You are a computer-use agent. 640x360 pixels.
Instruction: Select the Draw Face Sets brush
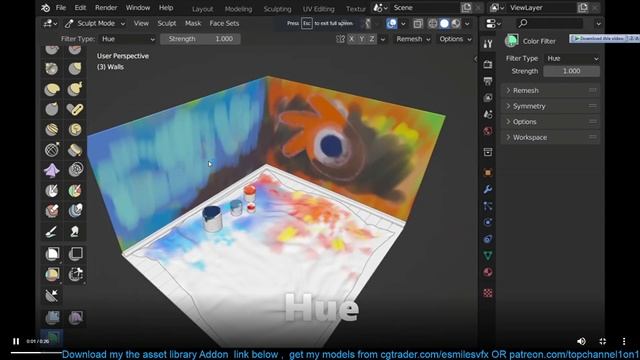75,191
